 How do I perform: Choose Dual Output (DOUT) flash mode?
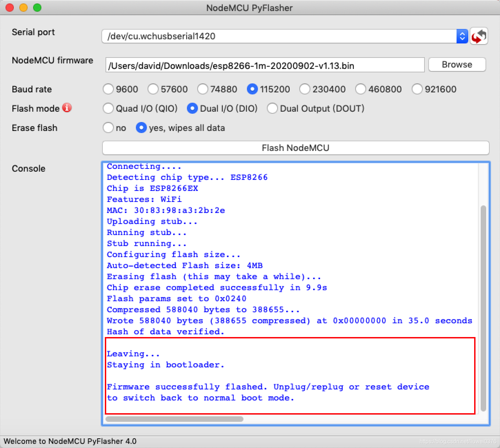pyautogui.click(x=316, y=109)
